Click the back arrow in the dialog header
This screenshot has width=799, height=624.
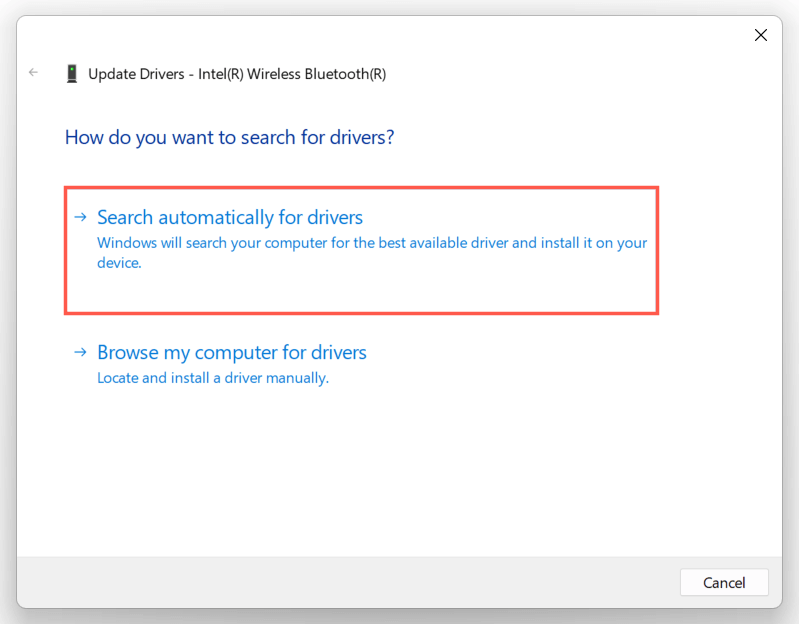click(x=34, y=73)
